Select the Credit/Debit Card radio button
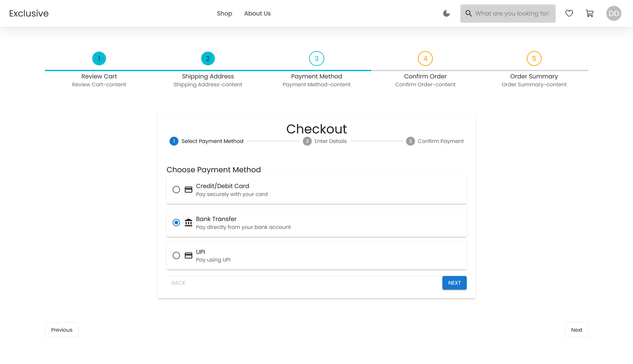The height and width of the screenshot is (364, 633). click(176, 190)
